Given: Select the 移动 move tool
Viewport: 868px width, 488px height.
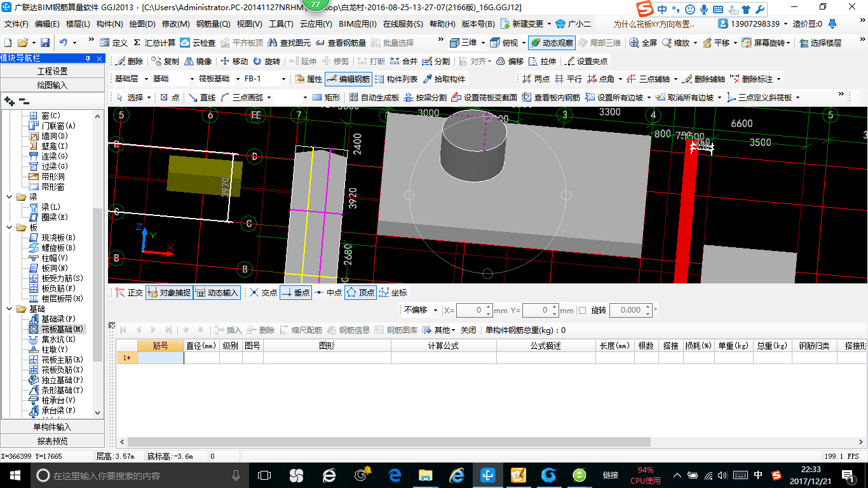Looking at the screenshot, I should point(234,61).
